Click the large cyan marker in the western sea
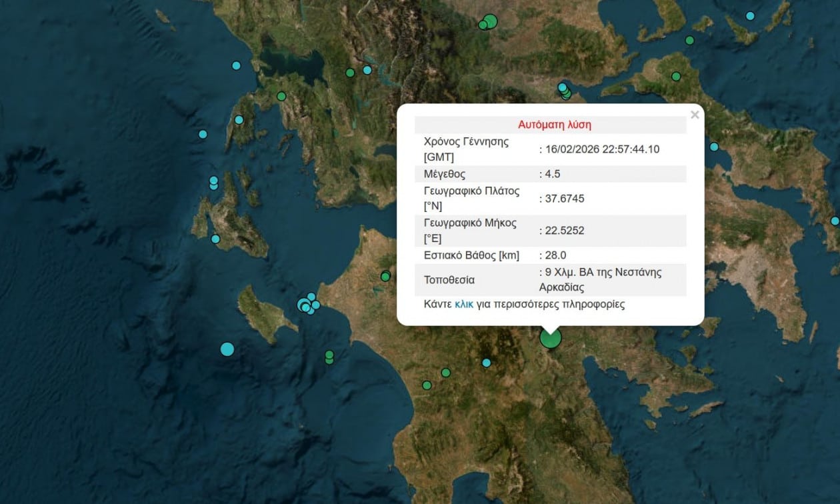This screenshot has height=504, width=840. pyautogui.click(x=226, y=349)
